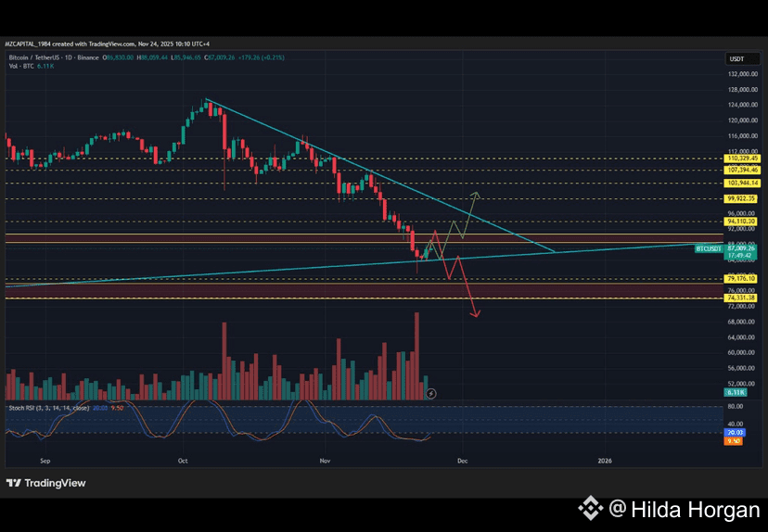The width and height of the screenshot is (768, 532).
Task: Click the 6.11K volume axis label
Action: (736, 392)
